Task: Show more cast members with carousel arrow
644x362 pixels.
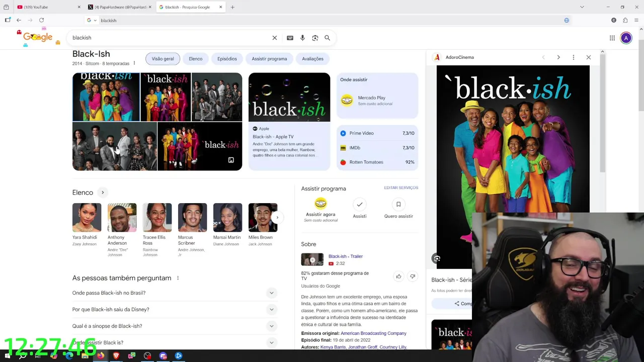Action: 277,218
